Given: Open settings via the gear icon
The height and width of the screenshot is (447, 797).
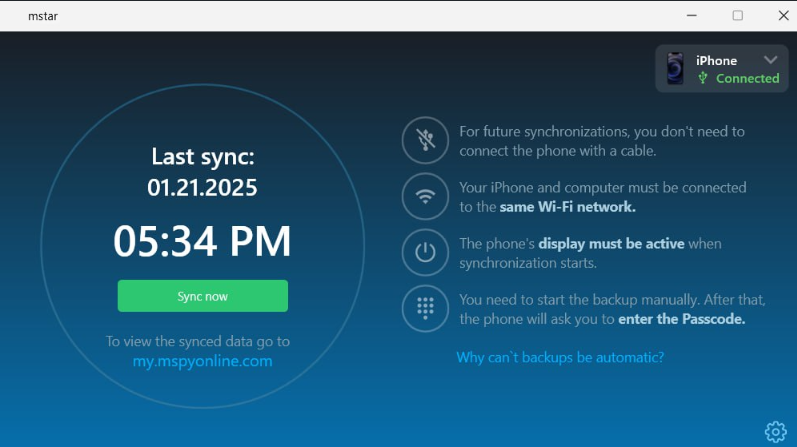Looking at the screenshot, I should click(776, 432).
